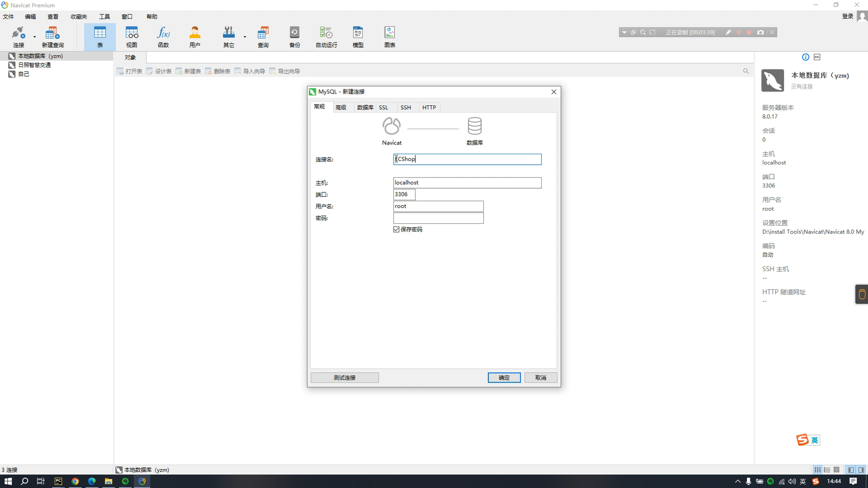Click the port field containing 3306

tap(404, 194)
